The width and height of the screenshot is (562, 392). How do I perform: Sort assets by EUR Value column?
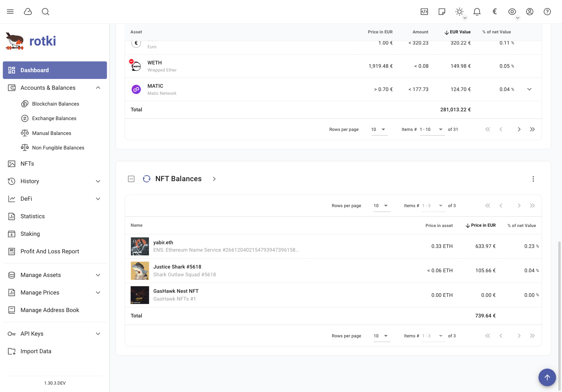click(458, 32)
